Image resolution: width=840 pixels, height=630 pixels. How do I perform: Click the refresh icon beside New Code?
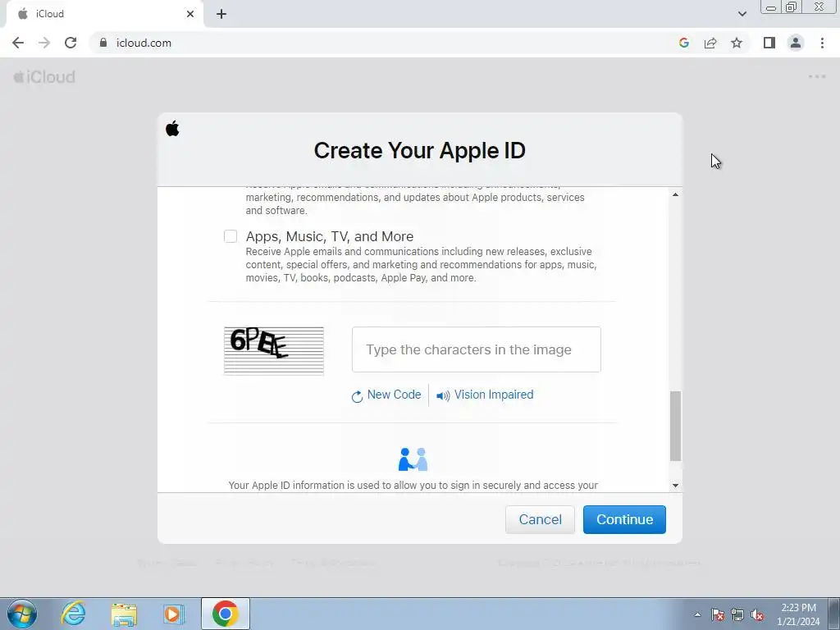[x=357, y=396]
